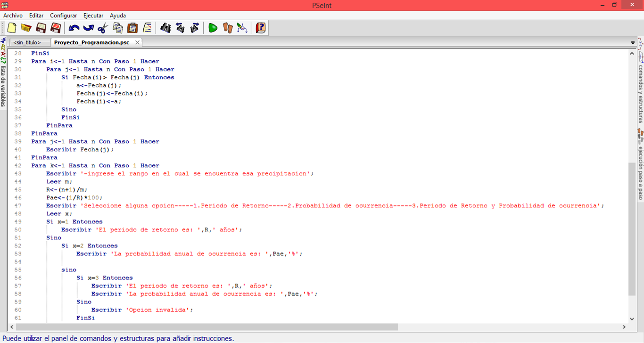Open the Ejecutar menu
Image resolution: width=644 pixels, height=343 pixels.
point(93,16)
